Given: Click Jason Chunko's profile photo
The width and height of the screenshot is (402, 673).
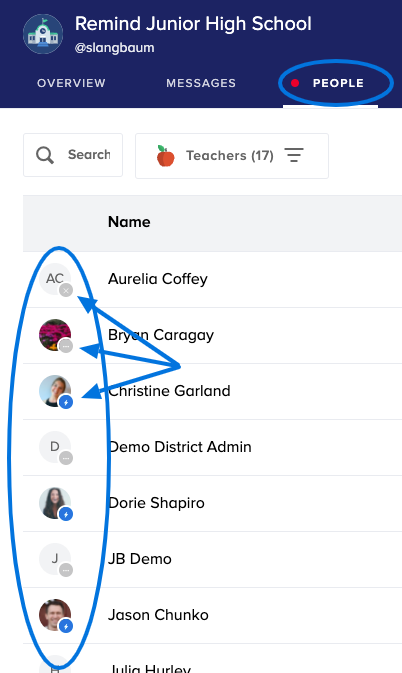Looking at the screenshot, I should (55, 615).
